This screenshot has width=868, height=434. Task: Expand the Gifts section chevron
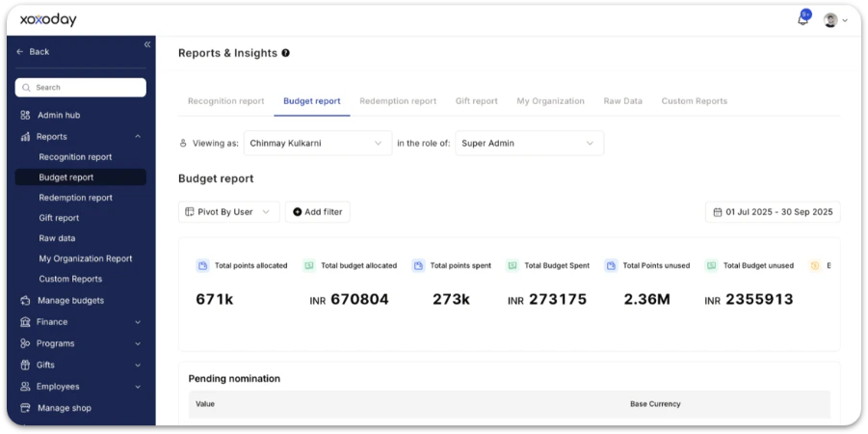coord(138,366)
